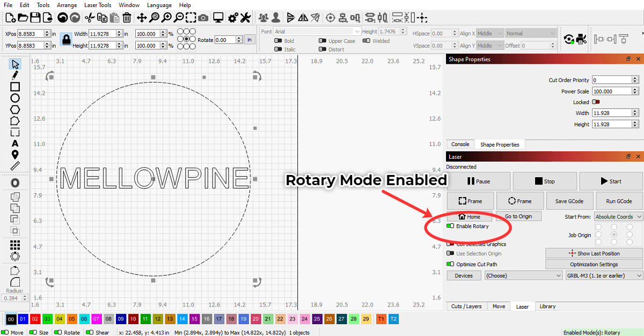
Task: Toggle the Optimize Cut Path switch
Action: click(450, 264)
